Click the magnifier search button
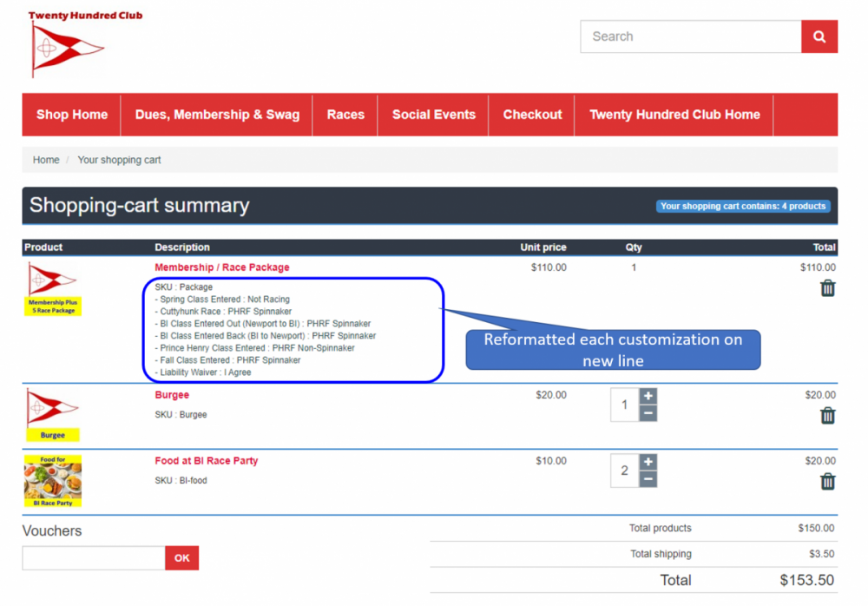The height and width of the screenshot is (606, 868). click(x=819, y=37)
